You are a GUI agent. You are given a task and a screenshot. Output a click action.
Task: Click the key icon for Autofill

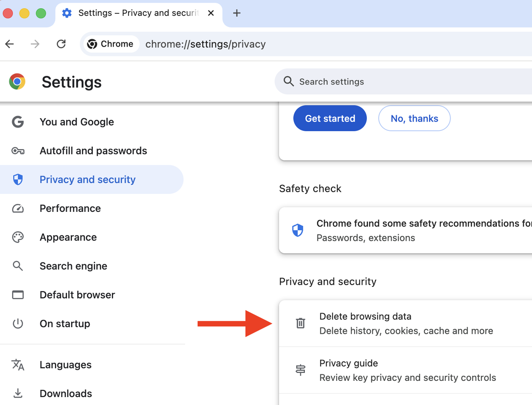18,151
